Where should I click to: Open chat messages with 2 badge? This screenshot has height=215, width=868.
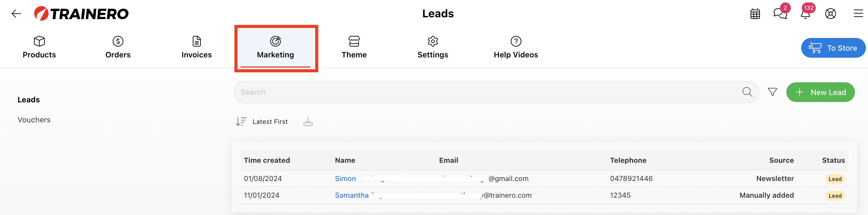tap(780, 13)
